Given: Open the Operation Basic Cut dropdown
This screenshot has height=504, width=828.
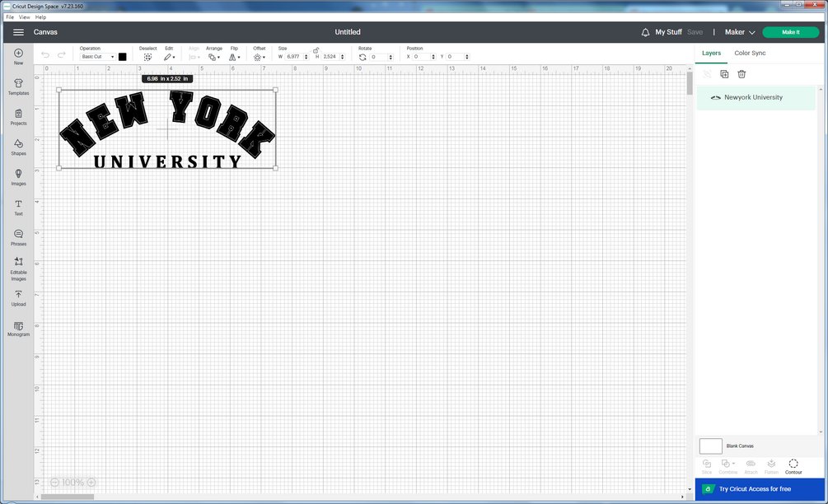Looking at the screenshot, I should click(x=98, y=57).
